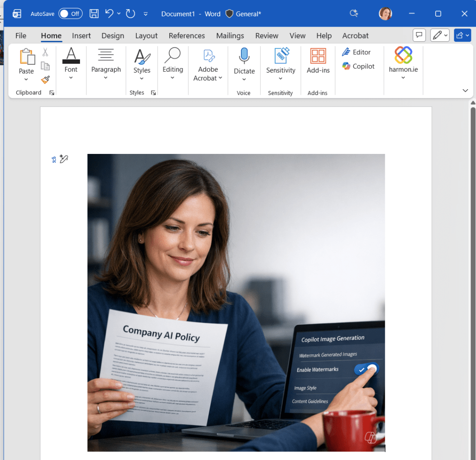Image resolution: width=476 pixels, height=460 pixels.
Task: Open the Comments panel
Action: 419,35
